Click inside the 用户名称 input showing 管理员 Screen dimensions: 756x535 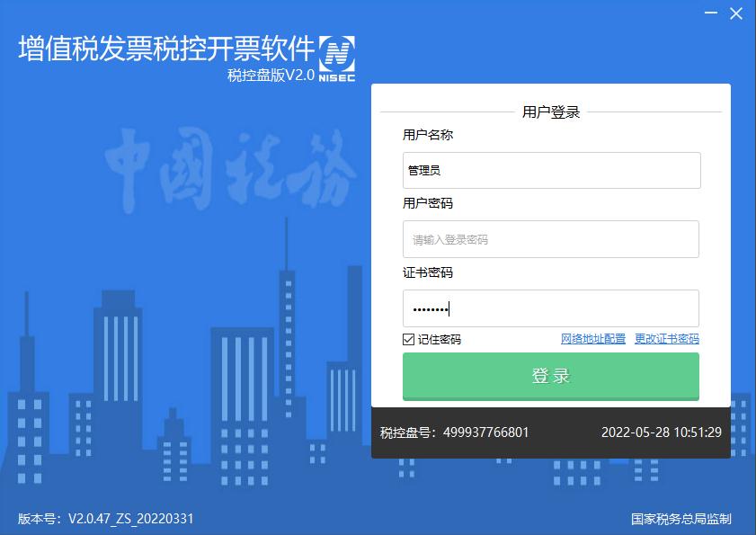(550, 170)
